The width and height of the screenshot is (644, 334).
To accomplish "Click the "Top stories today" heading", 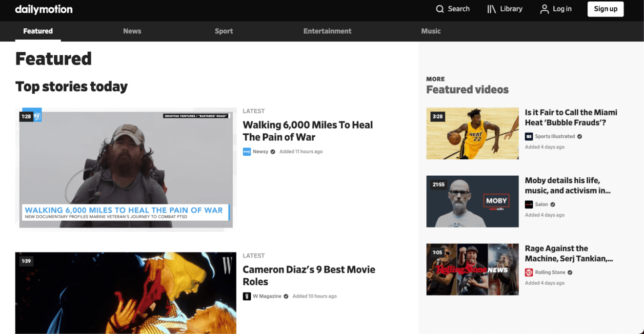I will pos(72,86).
